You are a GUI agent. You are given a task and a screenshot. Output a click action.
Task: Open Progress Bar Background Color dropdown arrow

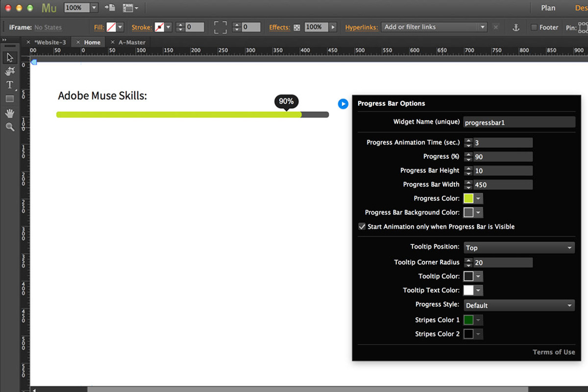[x=479, y=212]
